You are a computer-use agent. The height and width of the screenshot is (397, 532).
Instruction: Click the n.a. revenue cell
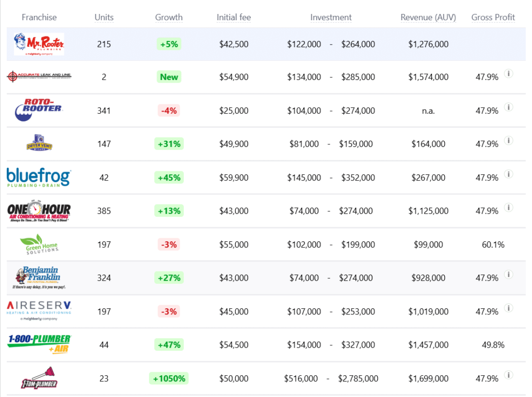pyautogui.click(x=428, y=111)
